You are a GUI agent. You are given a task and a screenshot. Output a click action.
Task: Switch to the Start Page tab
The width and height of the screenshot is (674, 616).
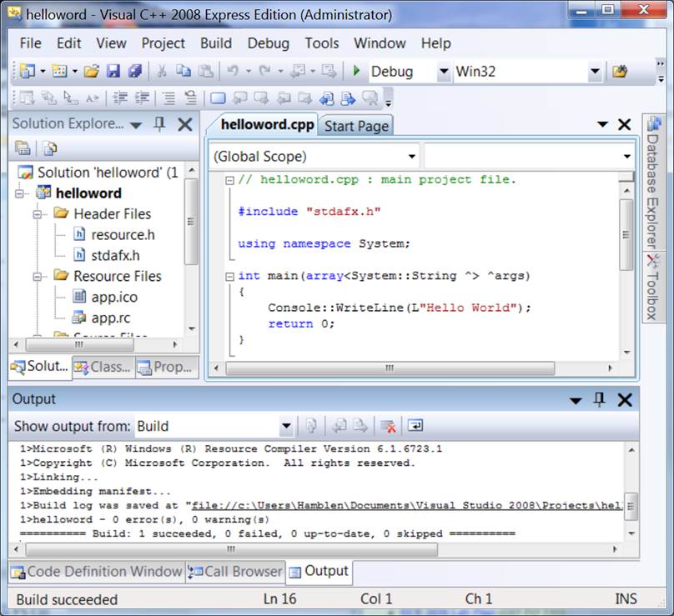pos(356,127)
